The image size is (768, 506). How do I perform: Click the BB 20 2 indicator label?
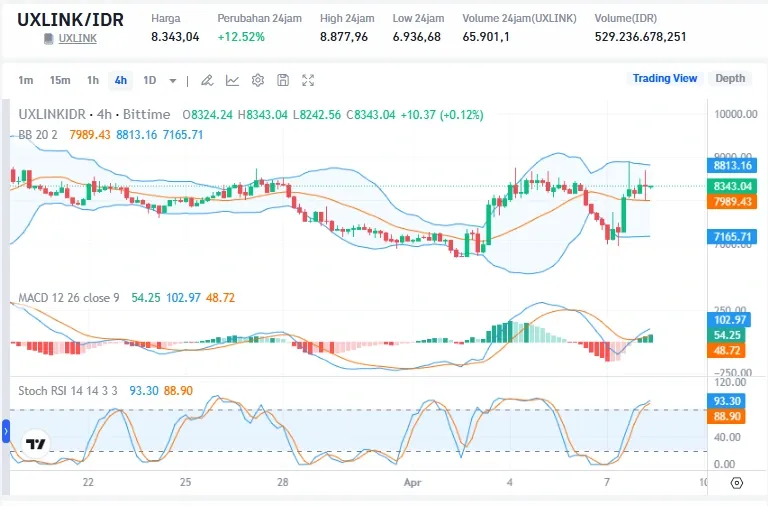tap(38, 135)
